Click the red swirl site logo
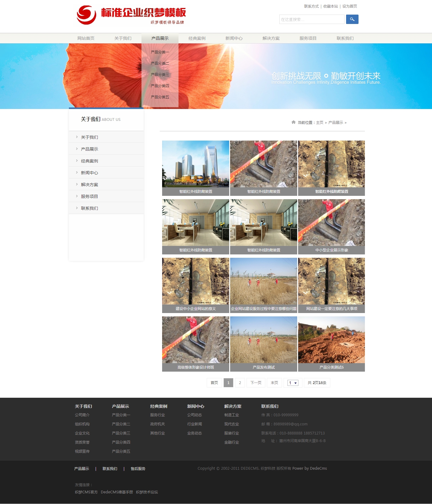 [87, 15]
